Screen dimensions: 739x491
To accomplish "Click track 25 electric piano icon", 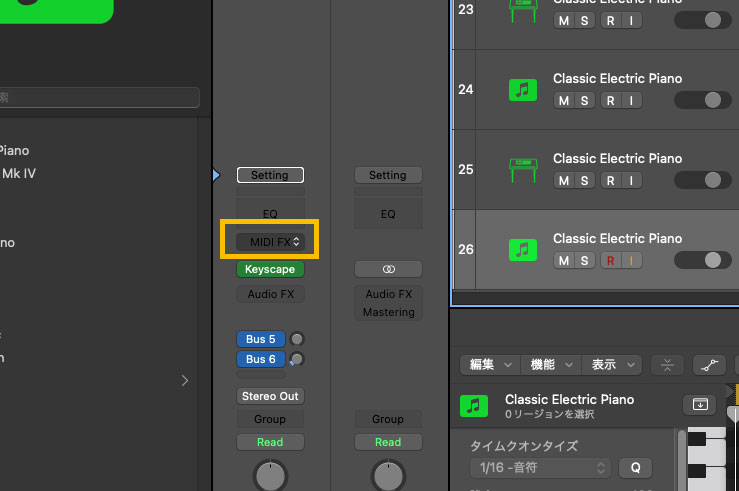I will [523, 170].
